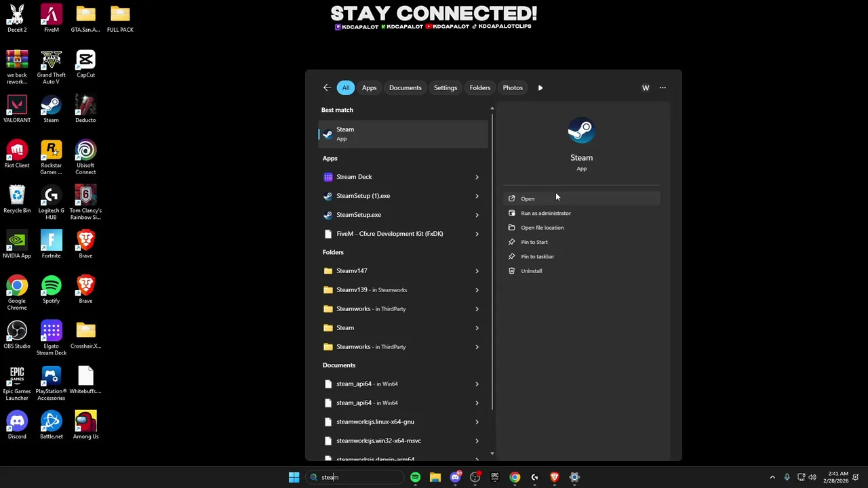868x488 pixels.
Task: Switch to the Apps search filter
Action: point(369,87)
